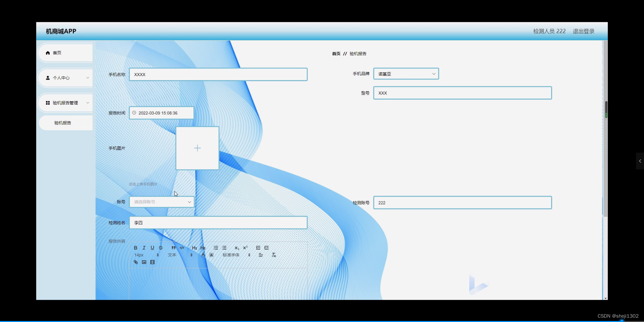
Task: Select the underline icon in the editor
Action: tap(152, 248)
